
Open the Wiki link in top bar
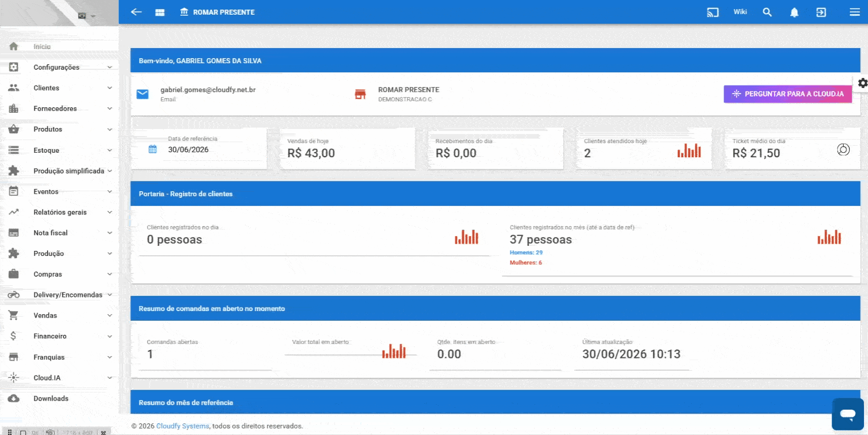tap(740, 12)
